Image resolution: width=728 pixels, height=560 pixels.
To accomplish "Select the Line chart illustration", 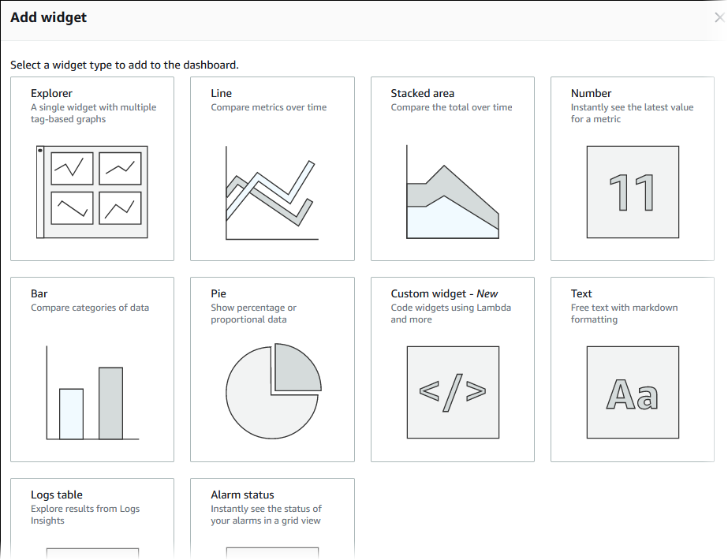I will [272, 192].
